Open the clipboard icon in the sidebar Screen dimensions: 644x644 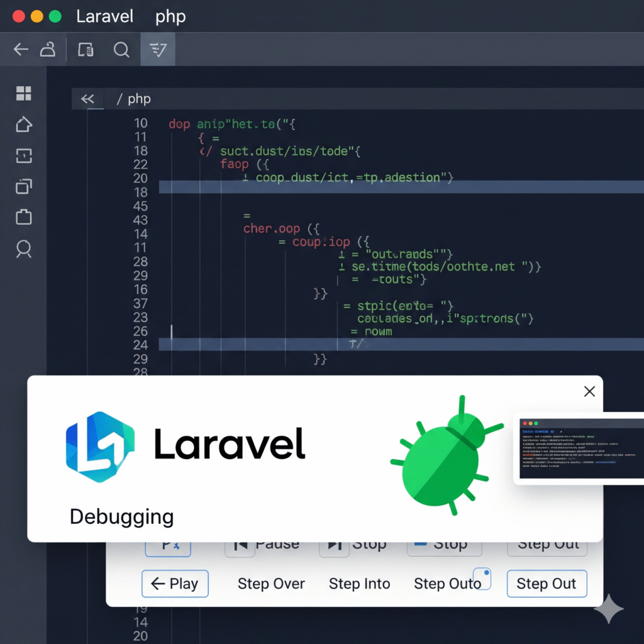[x=23, y=217]
